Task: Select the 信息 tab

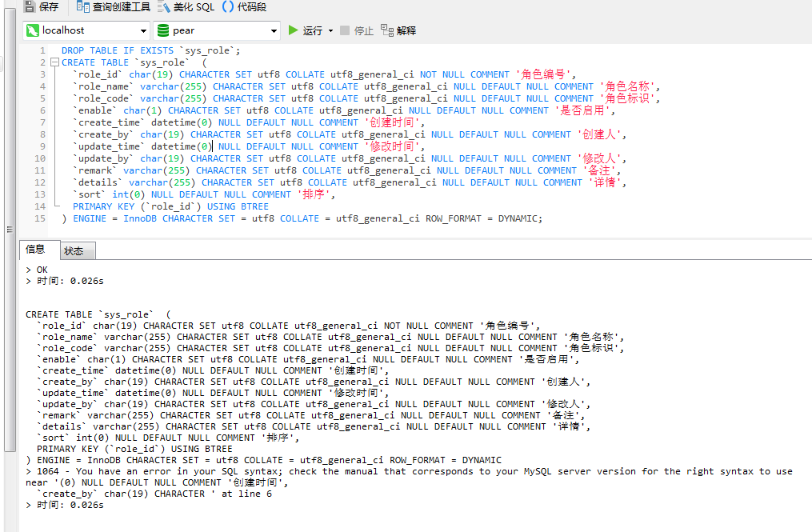Action: (x=37, y=250)
